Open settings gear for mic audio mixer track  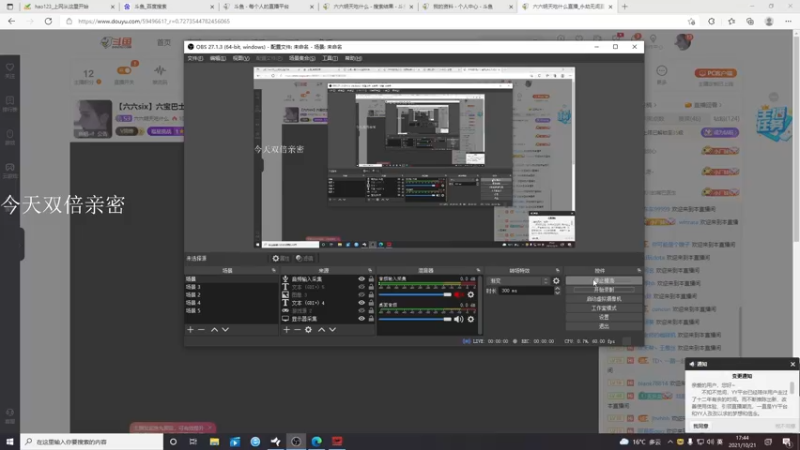470,294
